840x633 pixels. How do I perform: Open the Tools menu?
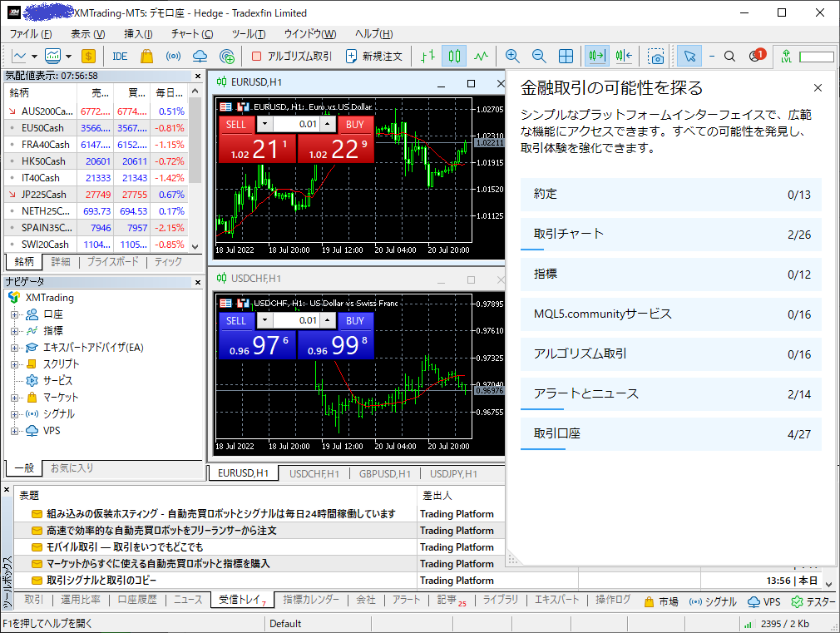249,34
